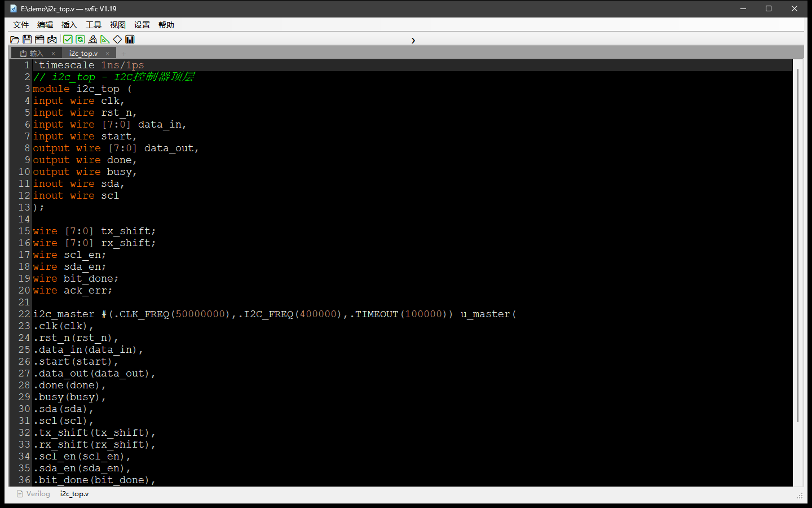This screenshot has width=812, height=508.
Task: Click the green refresh toolbar icon
Action: [x=80, y=40]
